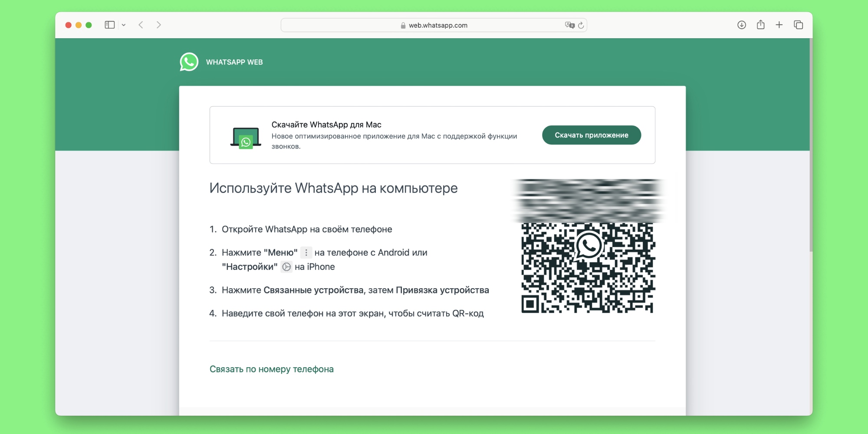Click the Android menu three-dots icon

[306, 253]
